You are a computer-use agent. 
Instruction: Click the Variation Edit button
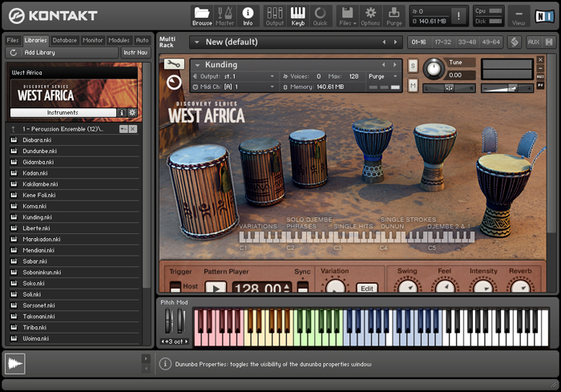click(366, 288)
